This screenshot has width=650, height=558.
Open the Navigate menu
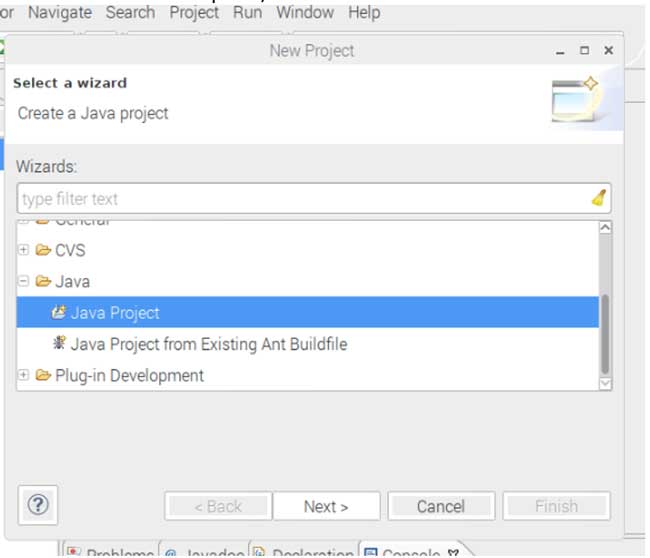tap(59, 13)
